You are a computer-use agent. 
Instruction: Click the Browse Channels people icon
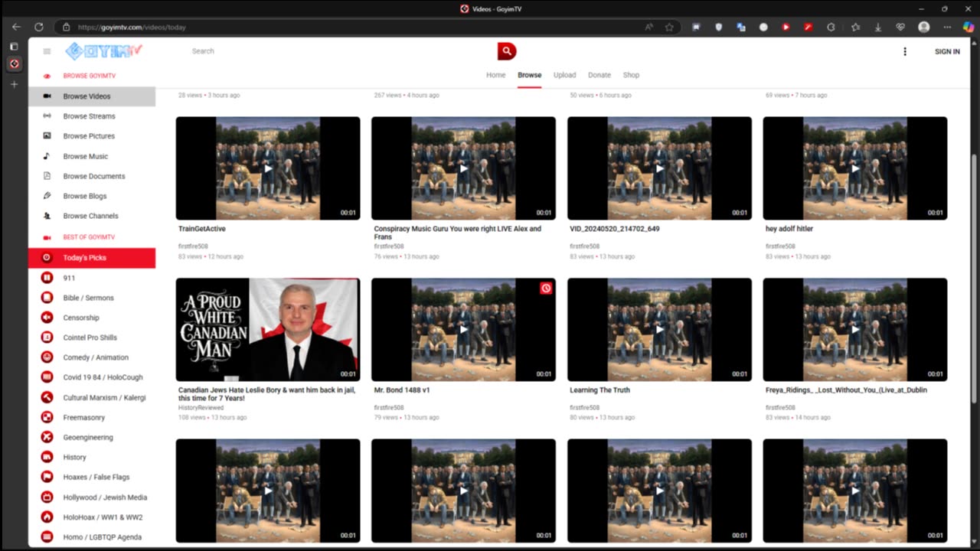click(47, 216)
